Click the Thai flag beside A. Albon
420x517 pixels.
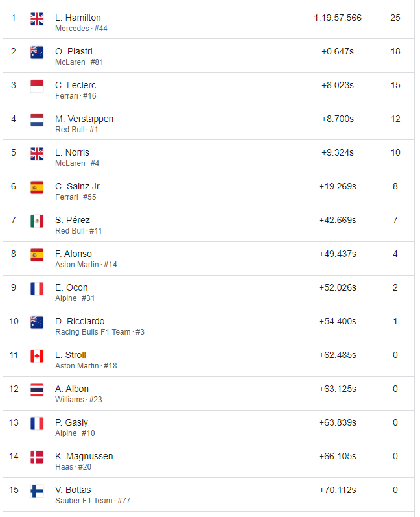pyautogui.click(x=36, y=390)
